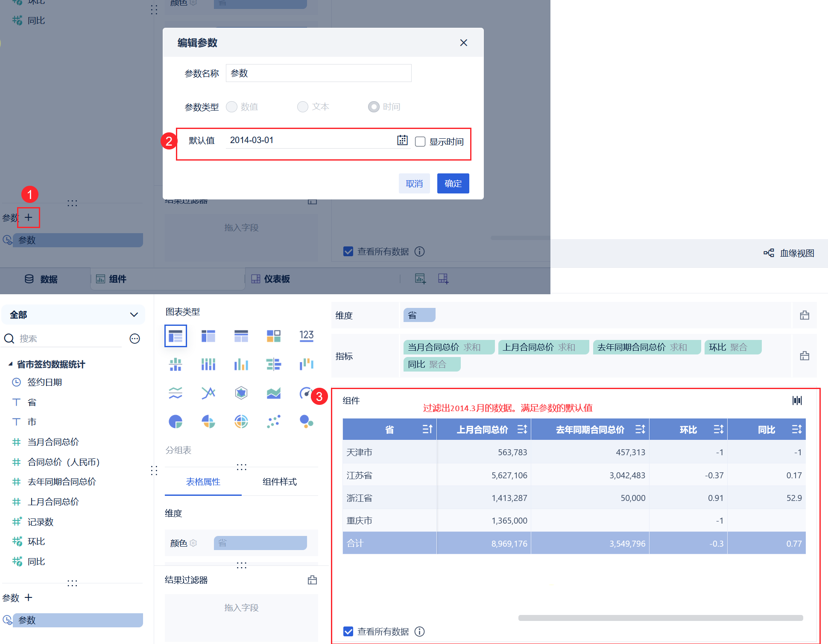Click the plus icon to add parameter

(29, 217)
